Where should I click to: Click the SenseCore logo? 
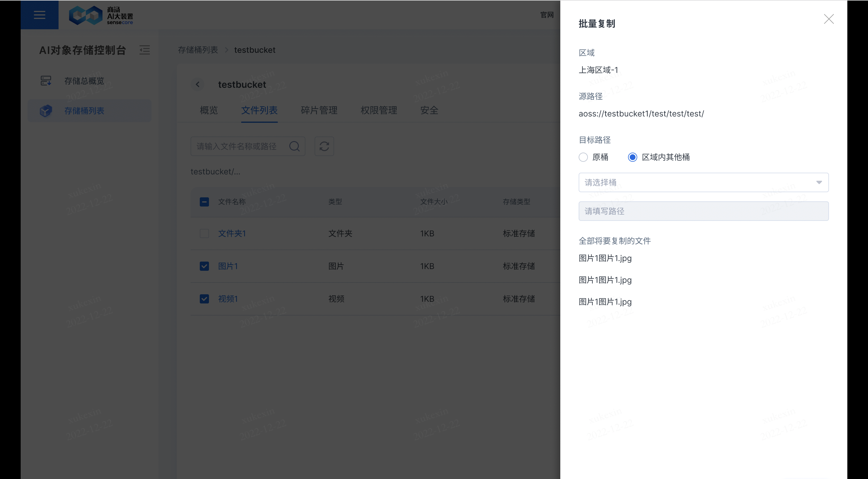101,15
